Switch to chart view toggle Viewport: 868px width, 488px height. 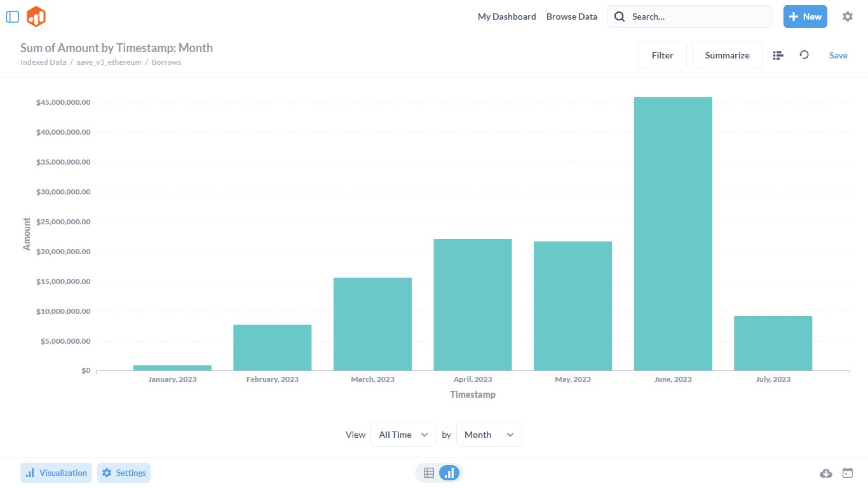(449, 473)
